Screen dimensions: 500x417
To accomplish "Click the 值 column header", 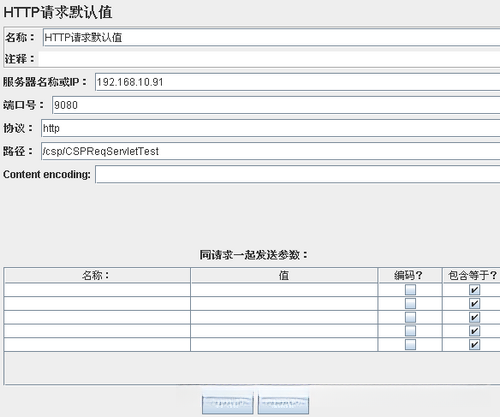I will 284,275.
